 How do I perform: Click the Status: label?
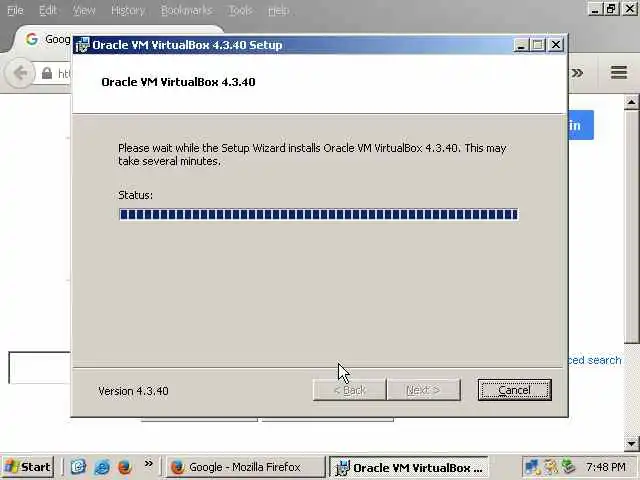[x=136, y=195]
